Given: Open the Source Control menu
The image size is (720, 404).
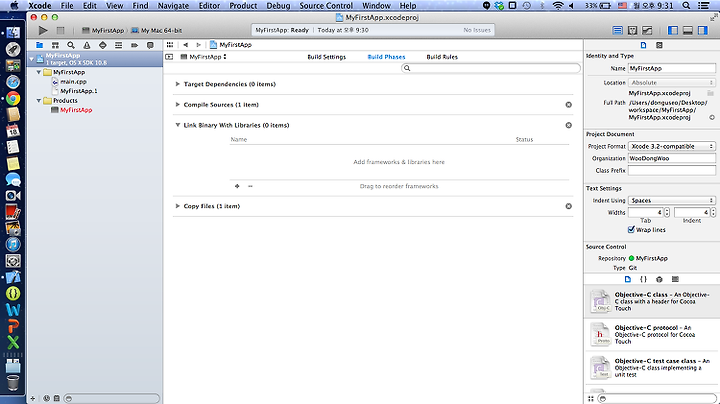Looking at the screenshot, I should pyautogui.click(x=326, y=6).
